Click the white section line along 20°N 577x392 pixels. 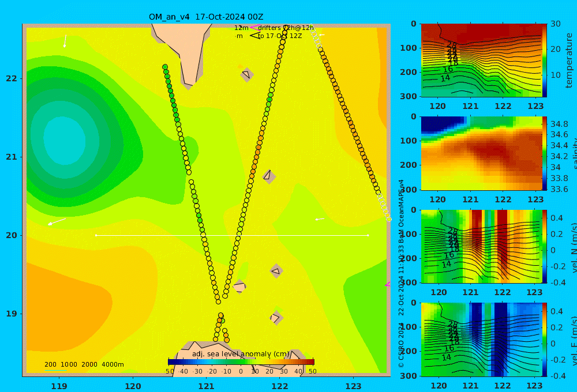pos(232,235)
